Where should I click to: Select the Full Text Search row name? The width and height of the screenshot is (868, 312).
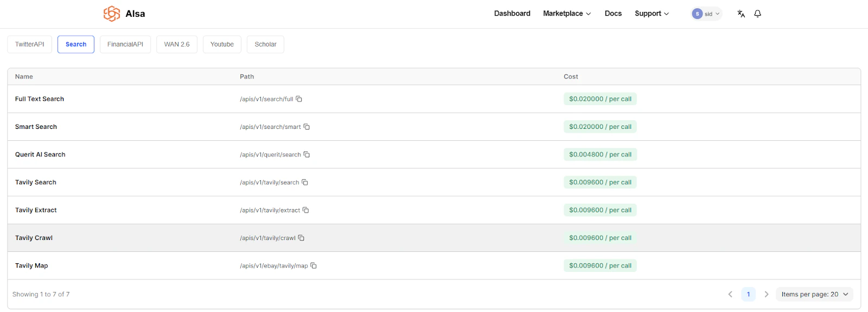(x=40, y=99)
